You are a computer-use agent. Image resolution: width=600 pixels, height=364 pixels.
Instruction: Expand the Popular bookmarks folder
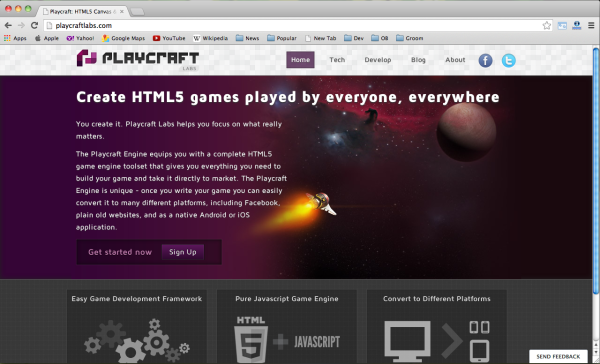282,38
